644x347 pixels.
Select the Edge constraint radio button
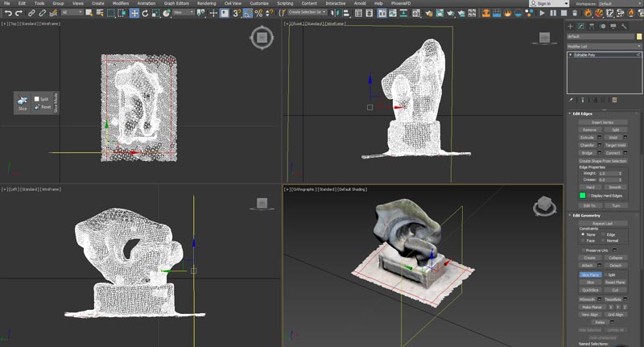click(x=604, y=234)
